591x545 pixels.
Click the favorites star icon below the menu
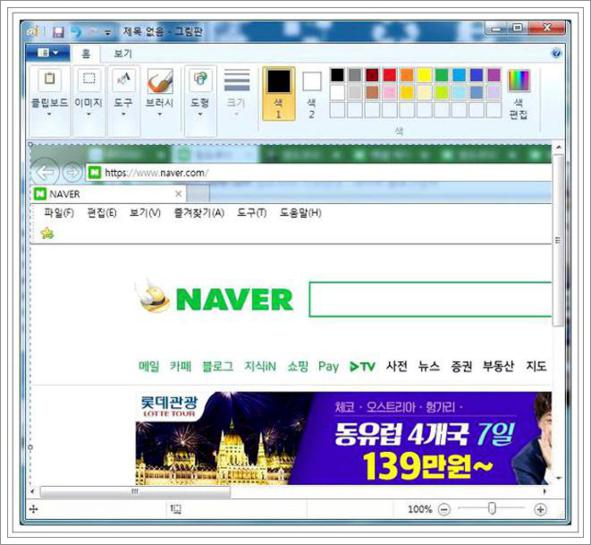47,234
